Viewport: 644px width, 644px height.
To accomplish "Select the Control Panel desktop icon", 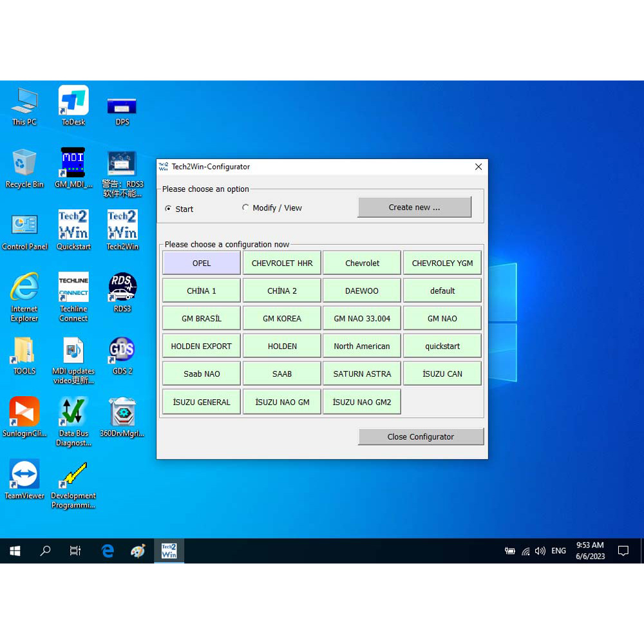I will (24, 232).
